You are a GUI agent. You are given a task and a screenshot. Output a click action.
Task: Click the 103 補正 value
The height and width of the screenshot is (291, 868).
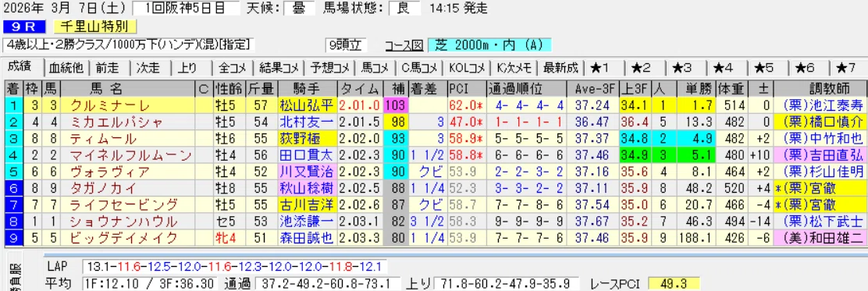tap(395, 105)
